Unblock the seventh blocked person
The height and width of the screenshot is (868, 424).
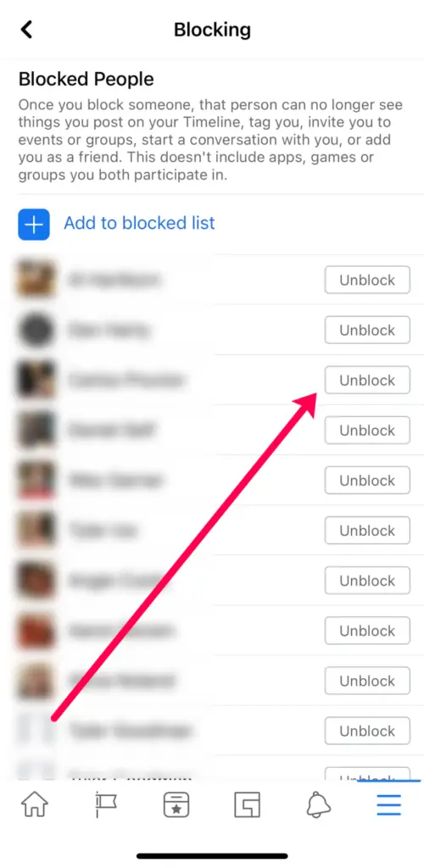coord(367,581)
